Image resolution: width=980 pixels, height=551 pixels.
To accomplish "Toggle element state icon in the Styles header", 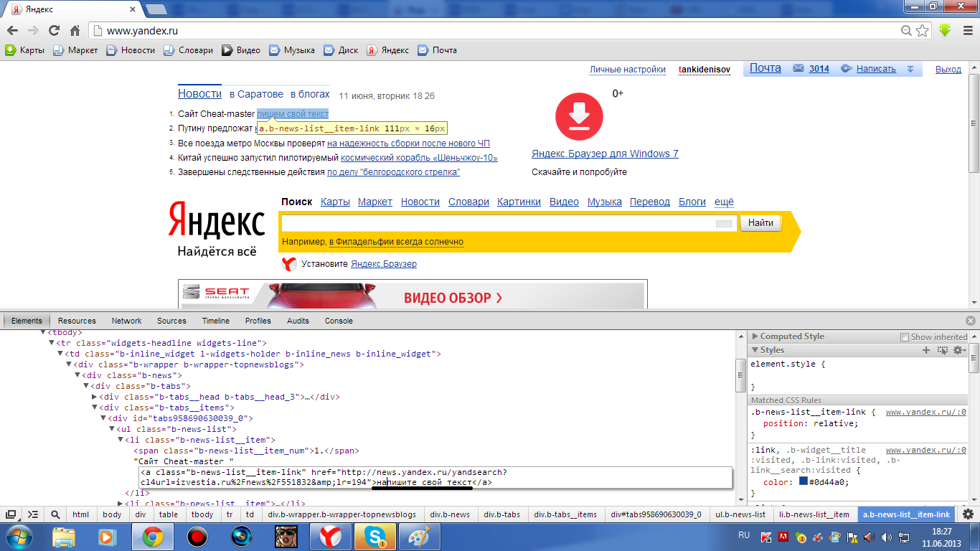I will click(x=942, y=350).
